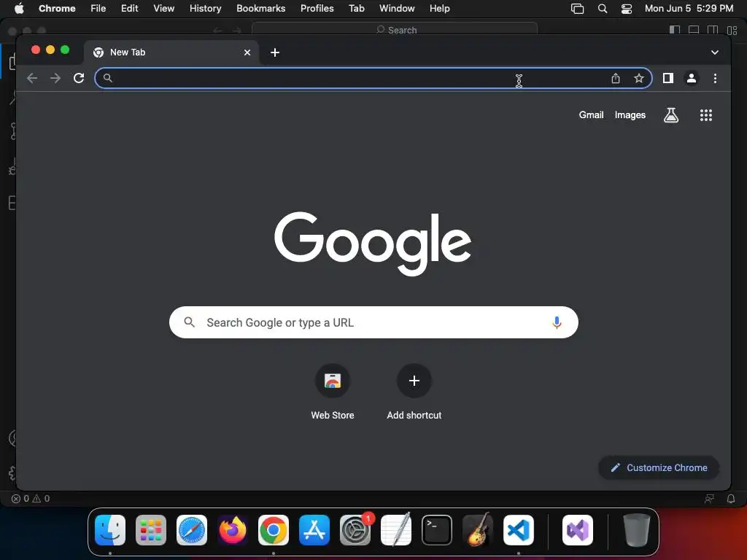Open the Apple menu
Screen dimensions: 747x560
tap(19, 8)
